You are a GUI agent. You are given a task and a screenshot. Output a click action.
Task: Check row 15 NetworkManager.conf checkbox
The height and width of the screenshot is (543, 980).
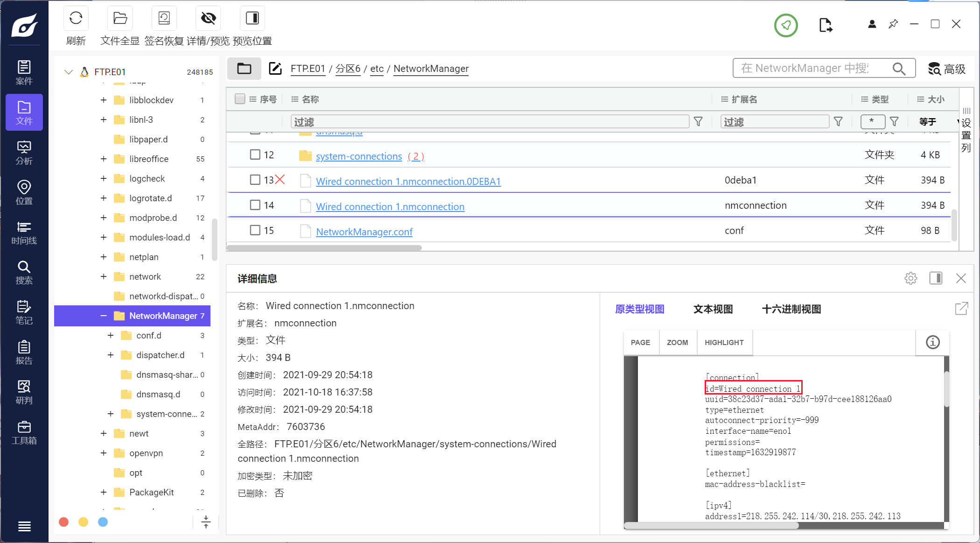point(255,230)
